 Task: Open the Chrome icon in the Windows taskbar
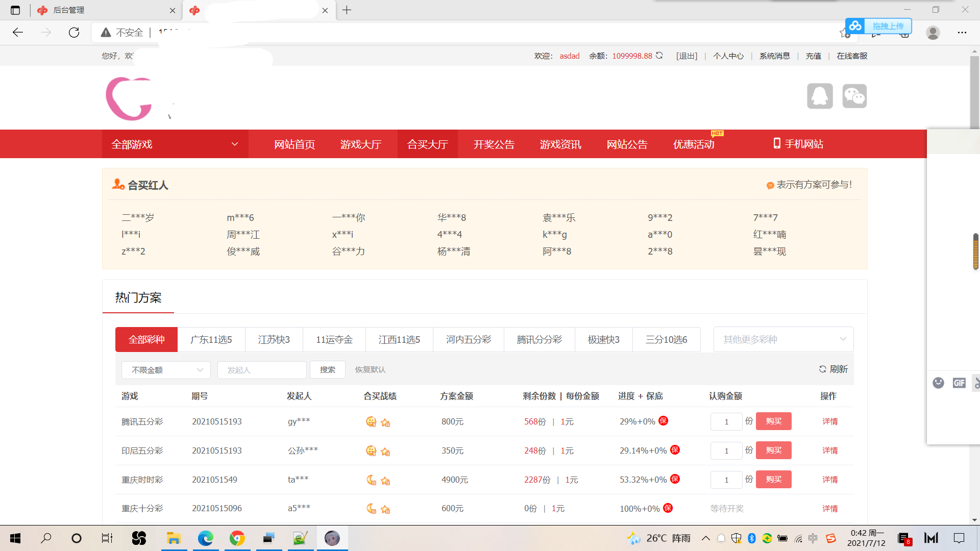click(237, 538)
